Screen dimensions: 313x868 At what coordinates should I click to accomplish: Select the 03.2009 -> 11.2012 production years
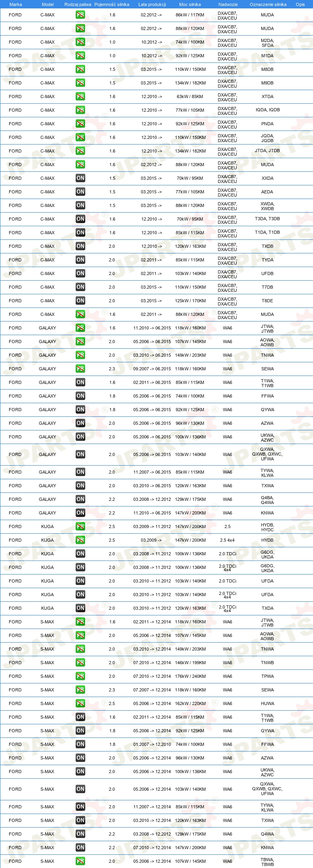click(152, 526)
